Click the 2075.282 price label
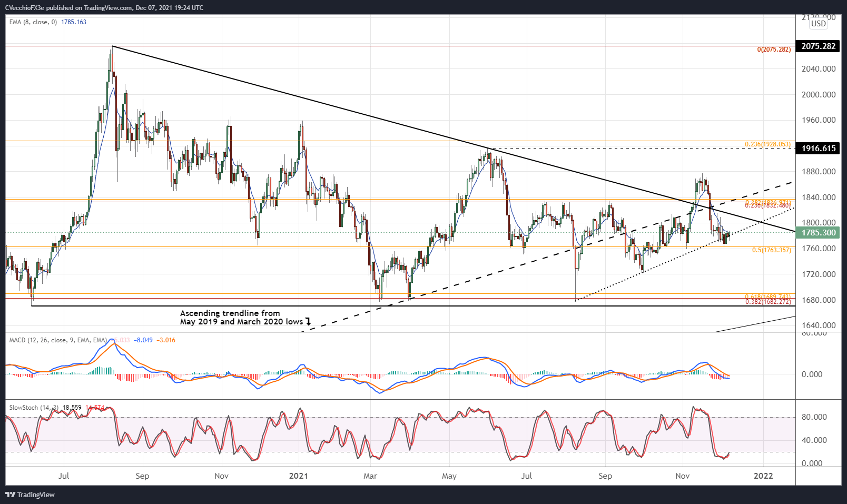The height and width of the screenshot is (504, 847). point(818,46)
